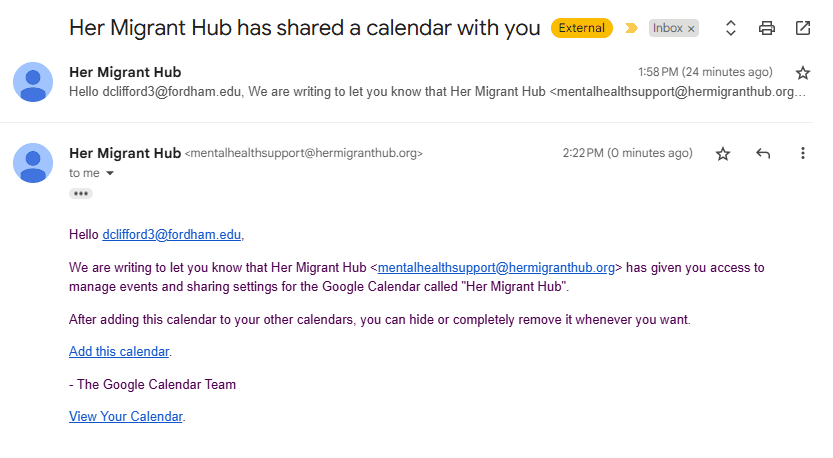Toggle expand all messages with the up-down arrows
Screen dimensions: 833x458
(x=731, y=28)
